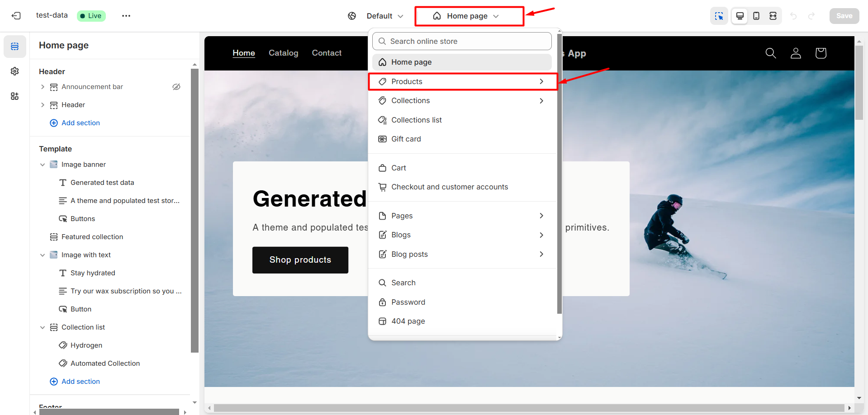Select Password template entry

[462, 302]
